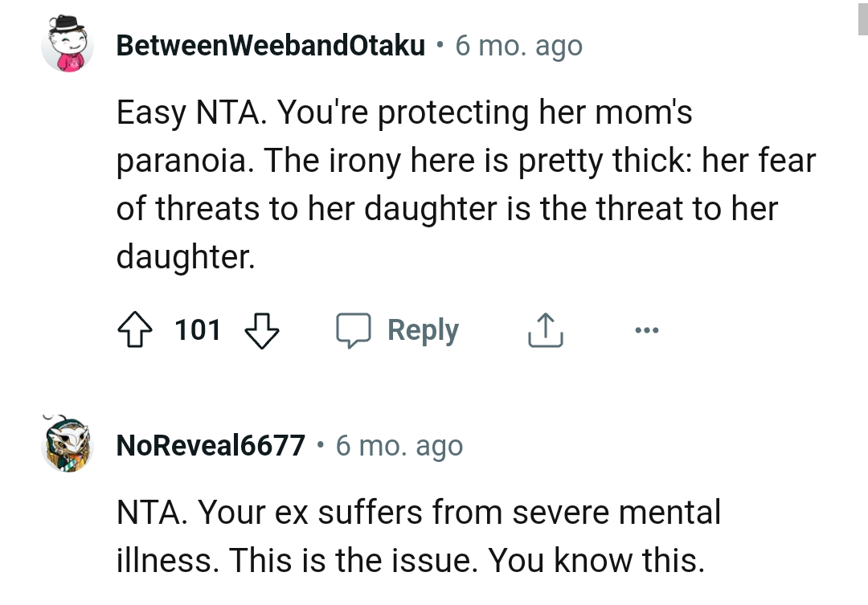Click the 6 mo. ago timestamp on the second comment
This screenshot has height=605, width=868.
click(399, 445)
